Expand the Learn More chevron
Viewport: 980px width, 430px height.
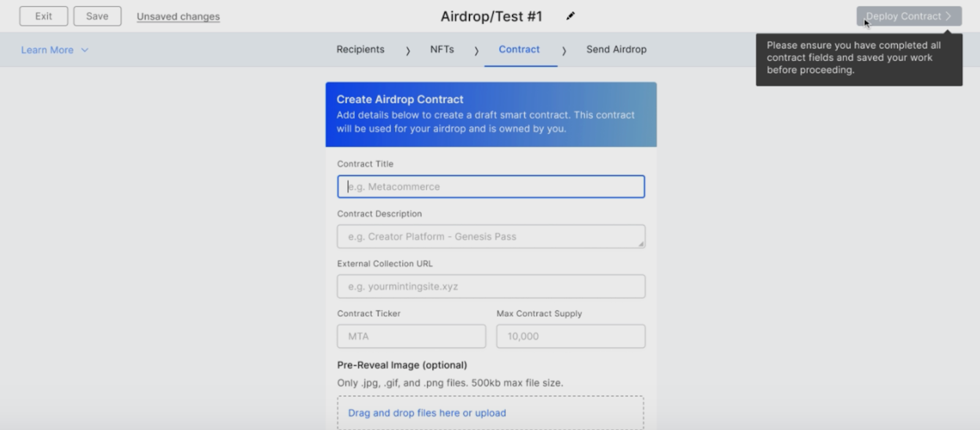coord(85,50)
